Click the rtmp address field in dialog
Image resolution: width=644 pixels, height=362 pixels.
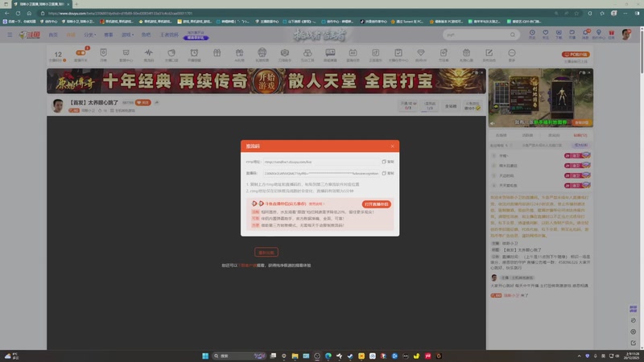click(x=321, y=162)
